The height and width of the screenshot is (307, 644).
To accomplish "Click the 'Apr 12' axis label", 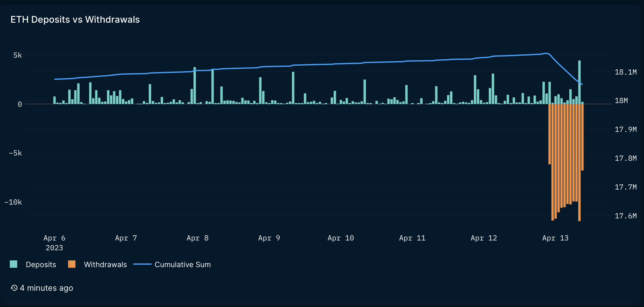I will 484,238.
